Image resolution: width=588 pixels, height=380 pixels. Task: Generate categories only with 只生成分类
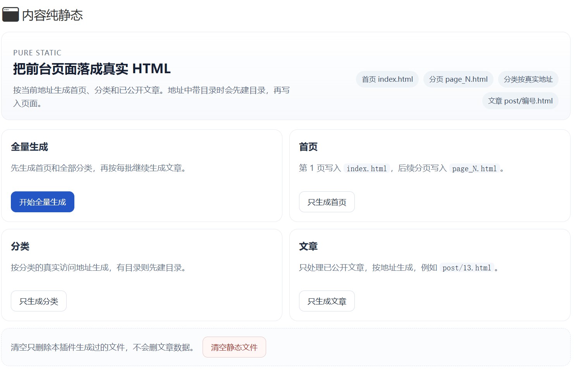[x=39, y=301]
